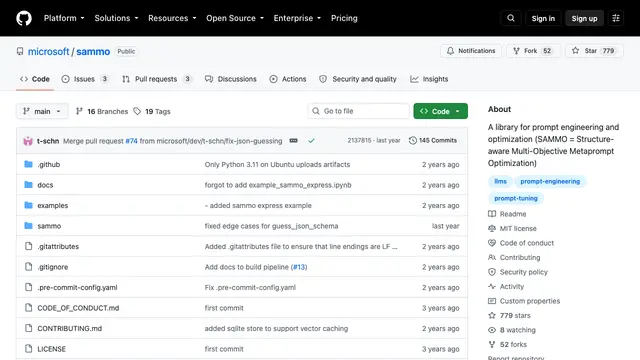Click the Sign in button
The image size is (640, 360).
tap(543, 18)
